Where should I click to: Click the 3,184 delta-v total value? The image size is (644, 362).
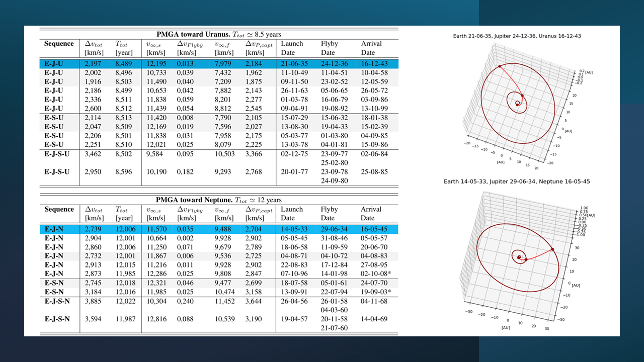pos(94,293)
